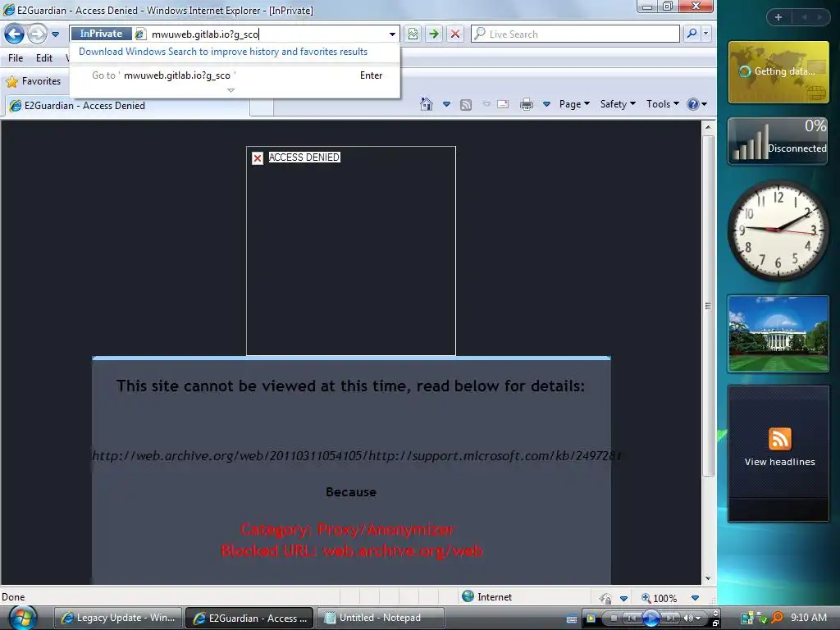Click the 100% zoom level button
The height and width of the screenshot is (630, 840).
click(660, 598)
